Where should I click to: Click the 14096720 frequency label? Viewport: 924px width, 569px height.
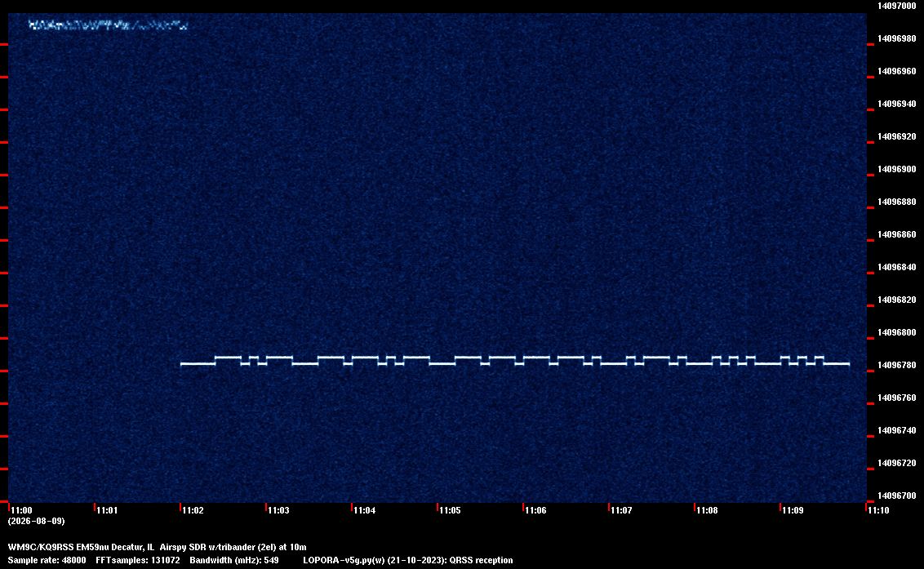pos(896,463)
